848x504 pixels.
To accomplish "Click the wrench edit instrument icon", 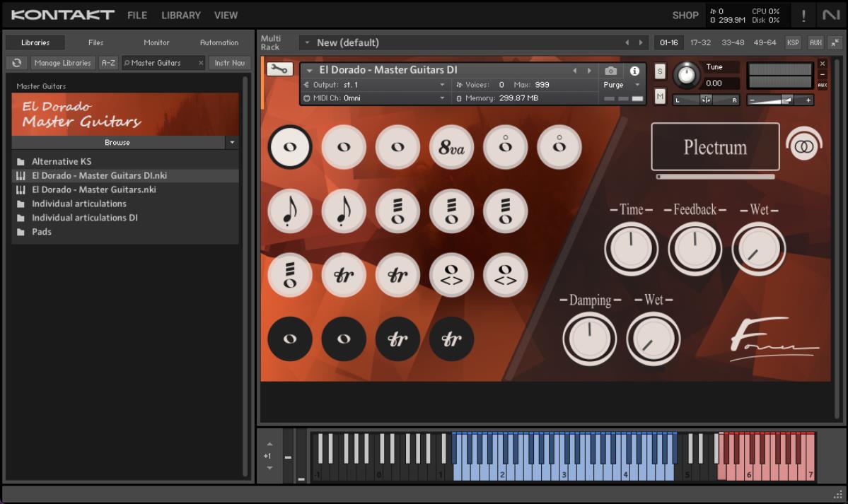I will coord(280,69).
